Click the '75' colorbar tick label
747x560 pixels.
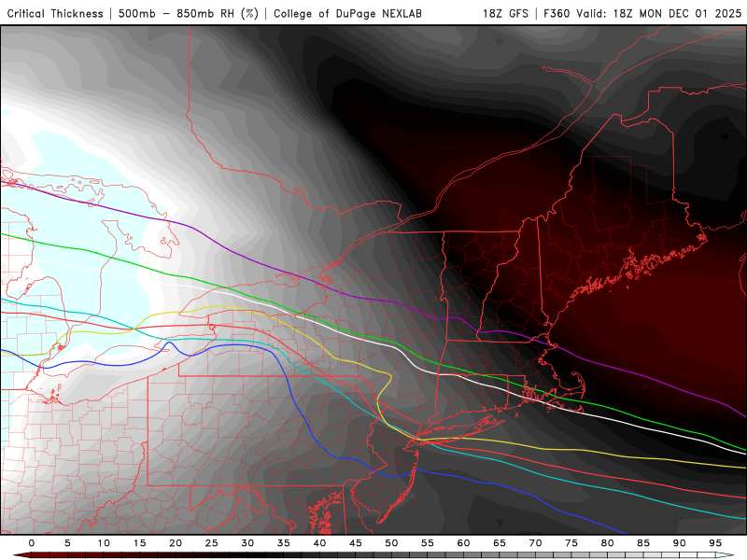571,543
